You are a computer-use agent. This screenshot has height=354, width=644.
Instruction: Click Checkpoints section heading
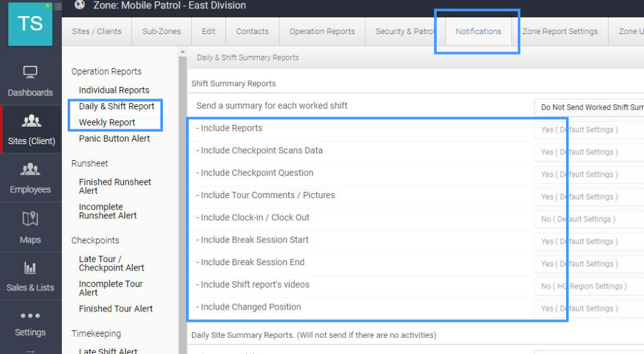(95, 240)
